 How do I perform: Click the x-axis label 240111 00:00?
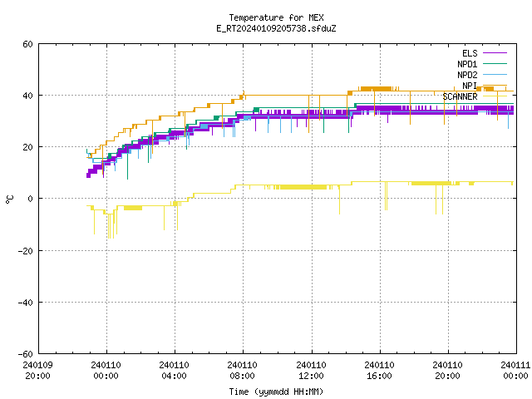pos(515,371)
